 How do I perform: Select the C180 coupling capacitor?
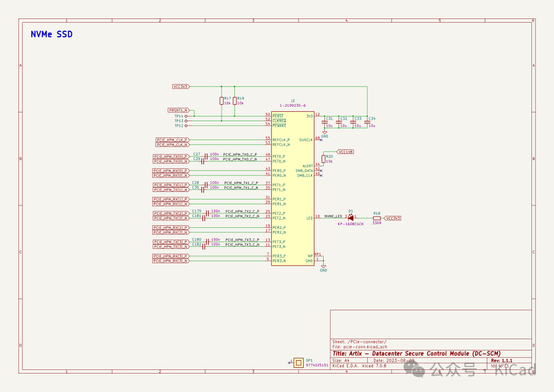(207, 242)
